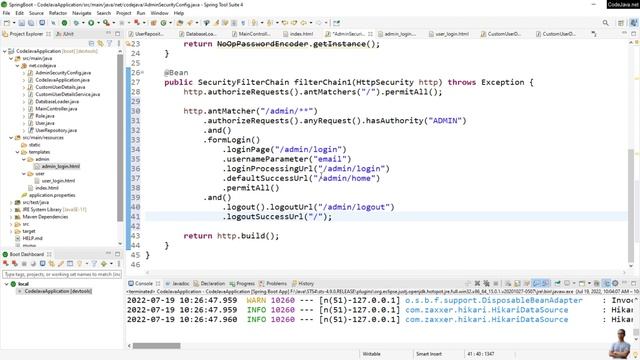This screenshot has height=360, width=640.
Task: Click Collapse All icon in Project Explorer
Action: coord(91,43)
